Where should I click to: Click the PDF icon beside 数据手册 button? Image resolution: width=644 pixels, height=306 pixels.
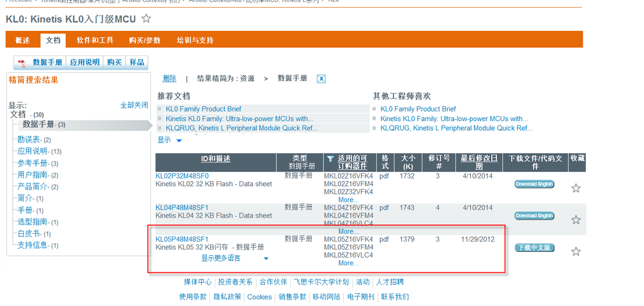point(22,62)
